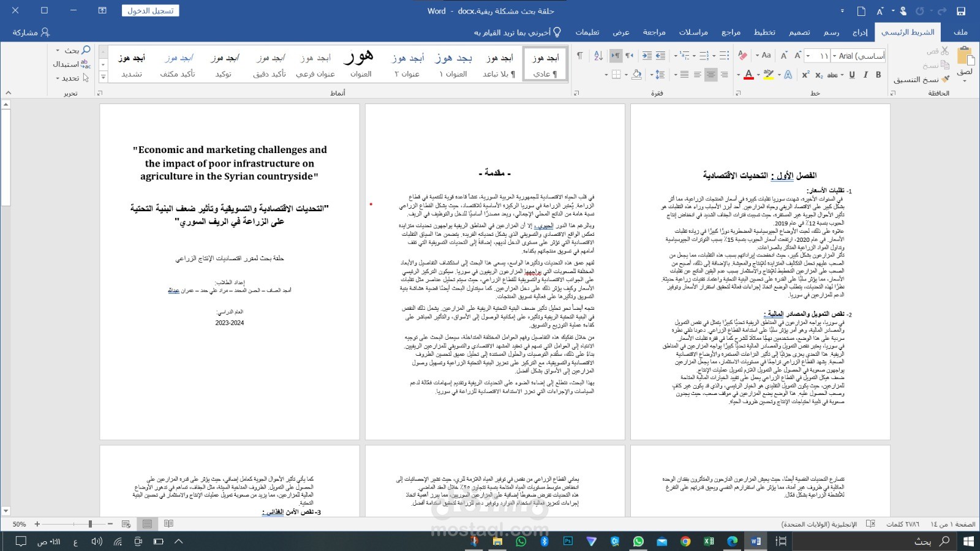Image resolution: width=980 pixels, height=551 pixels.
Task: Switch to the تخطيط Layout tab
Action: [764, 32]
